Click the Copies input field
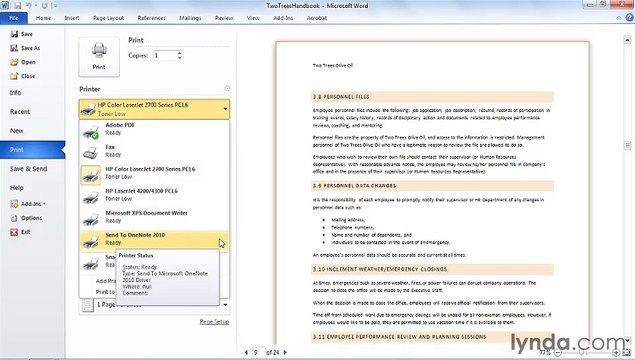 pyautogui.click(x=164, y=55)
